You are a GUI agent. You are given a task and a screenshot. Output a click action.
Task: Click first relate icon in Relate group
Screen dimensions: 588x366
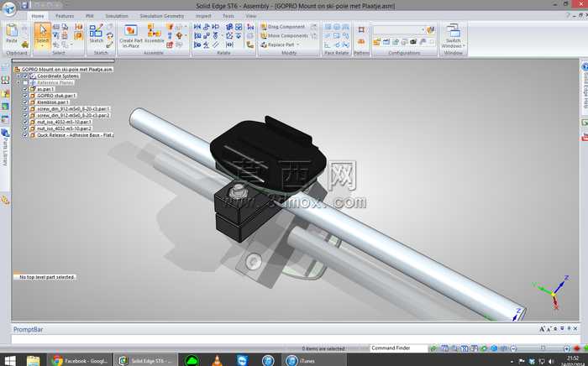click(197, 27)
